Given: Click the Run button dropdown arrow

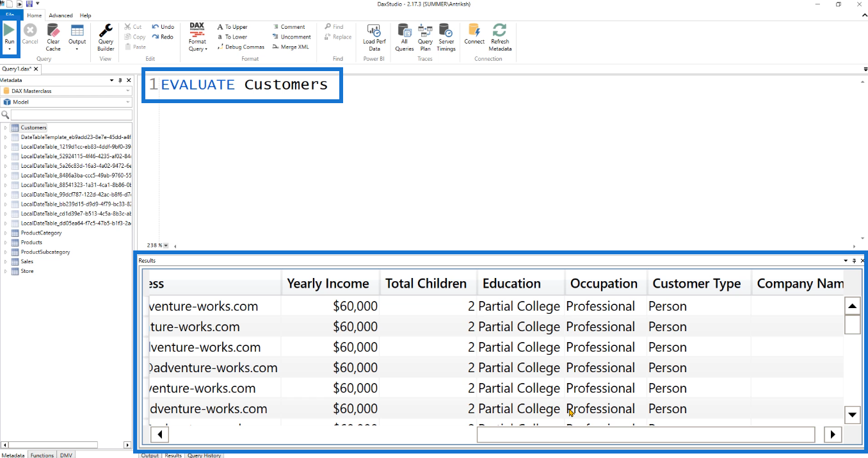Looking at the screenshot, I should coord(10,49).
